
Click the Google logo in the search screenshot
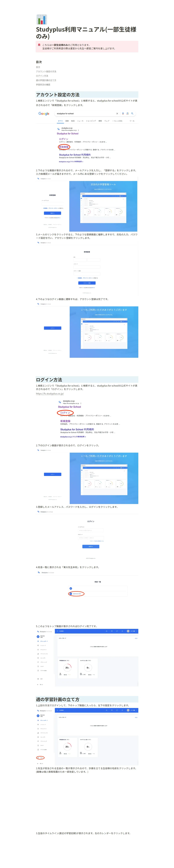44,114
